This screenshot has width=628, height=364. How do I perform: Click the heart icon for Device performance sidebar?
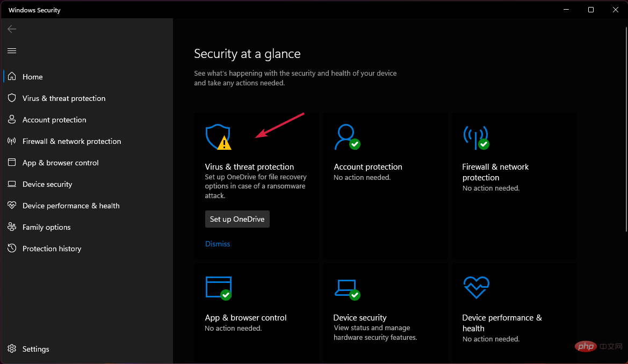(12, 205)
